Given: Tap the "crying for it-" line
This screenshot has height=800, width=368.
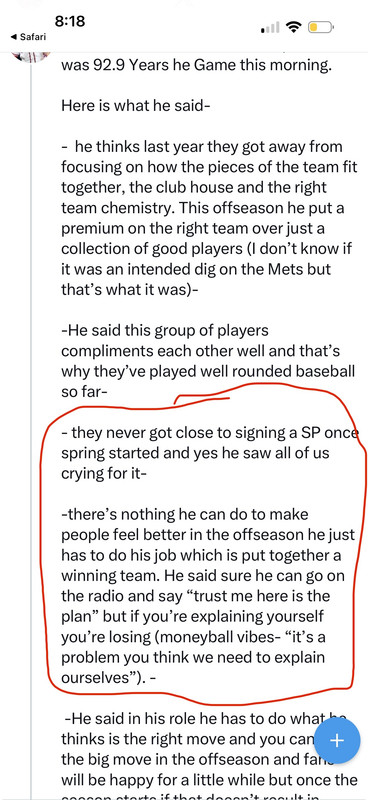Looking at the screenshot, I should point(105,473).
